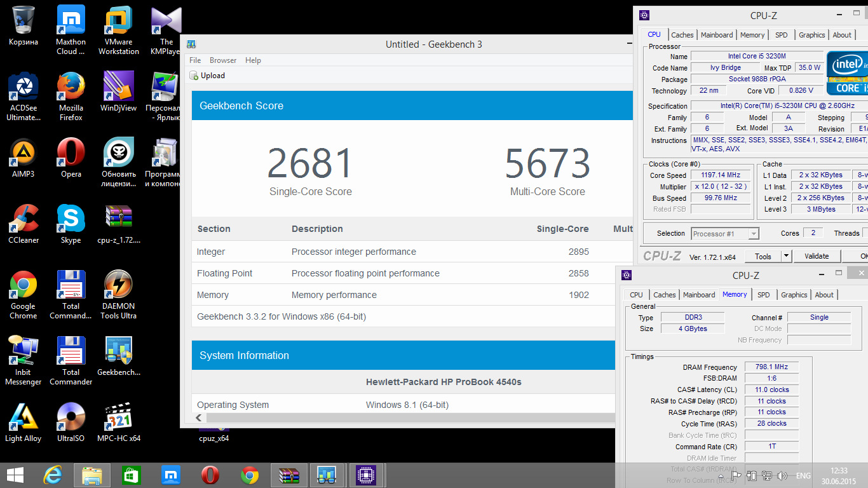The width and height of the screenshot is (868, 488).
Task: Switch to CPU-Z taskbar button
Action: click(x=365, y=475)
